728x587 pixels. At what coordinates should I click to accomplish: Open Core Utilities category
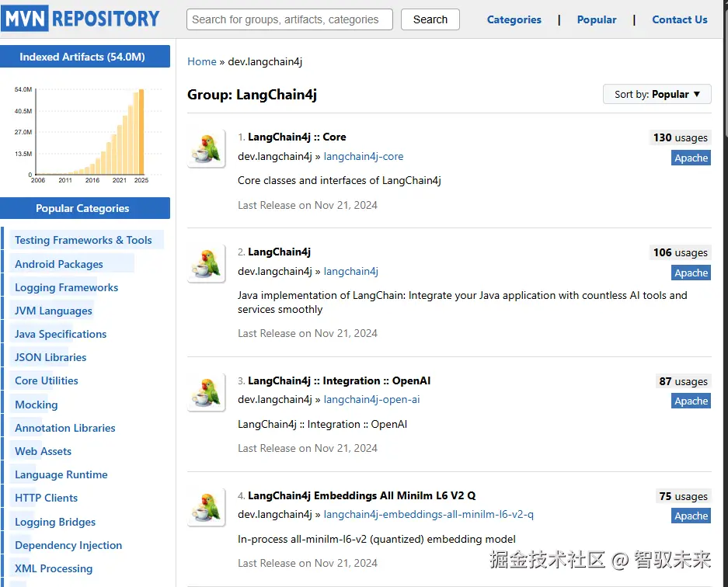coord(47,380)
